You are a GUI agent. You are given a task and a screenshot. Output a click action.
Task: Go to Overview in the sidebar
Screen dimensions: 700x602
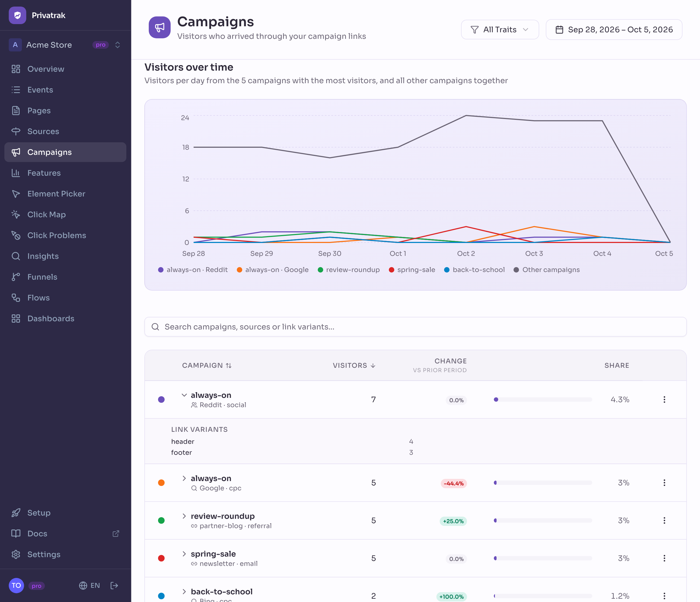65,69
